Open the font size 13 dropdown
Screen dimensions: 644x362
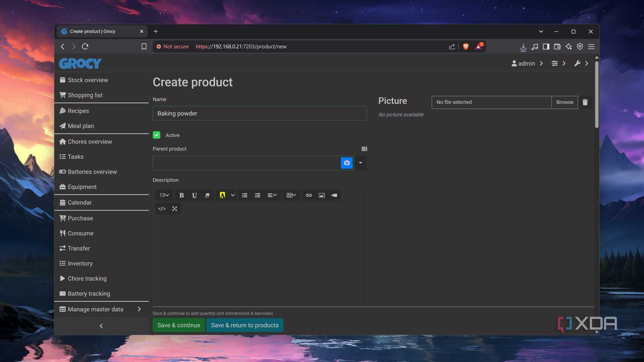[164, 195]
